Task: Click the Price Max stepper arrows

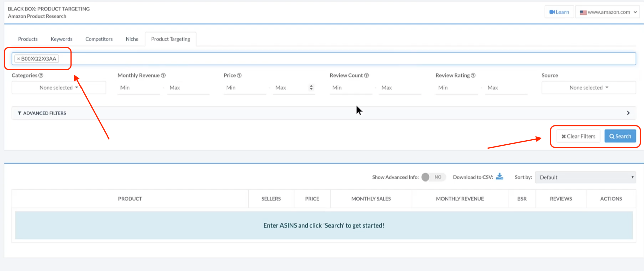Action: pyautogui.click(x=311, y=87)
